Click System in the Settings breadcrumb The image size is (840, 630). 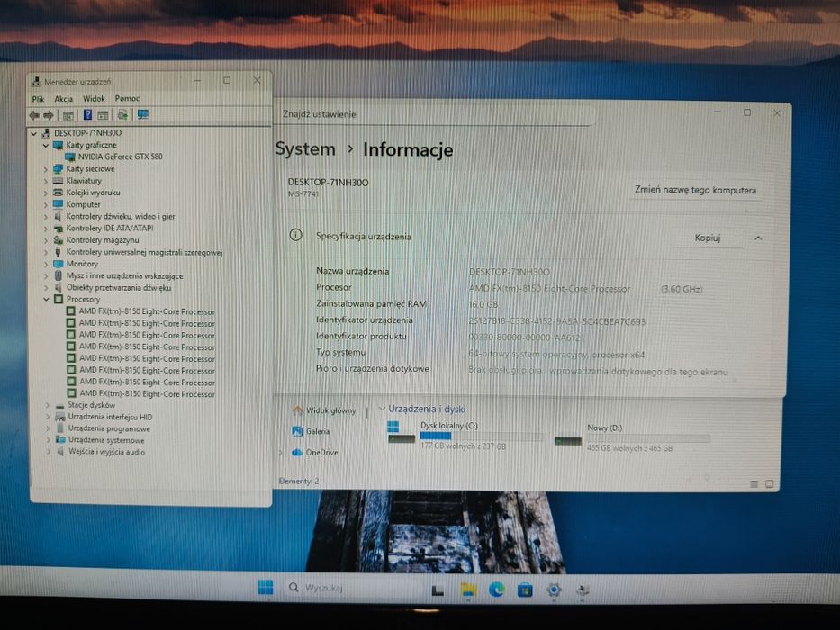click(305, 148)
